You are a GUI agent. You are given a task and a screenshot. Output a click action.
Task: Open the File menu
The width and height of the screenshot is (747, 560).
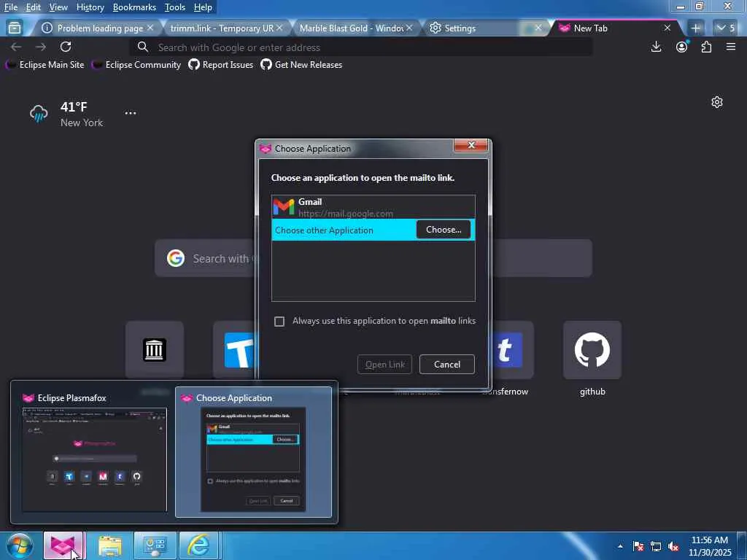(10, 7)
